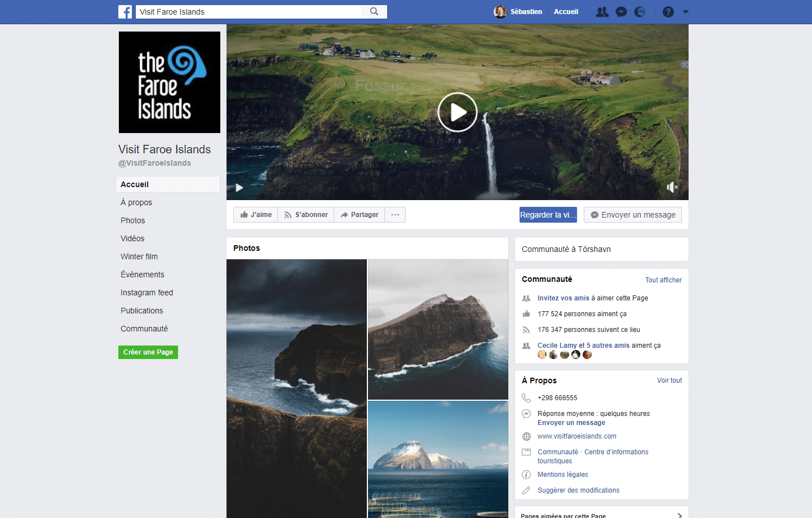The width and height of the screenshot is (812, 518).
Task: Open Instagram feed in sidebar
Action: [147, 293]
